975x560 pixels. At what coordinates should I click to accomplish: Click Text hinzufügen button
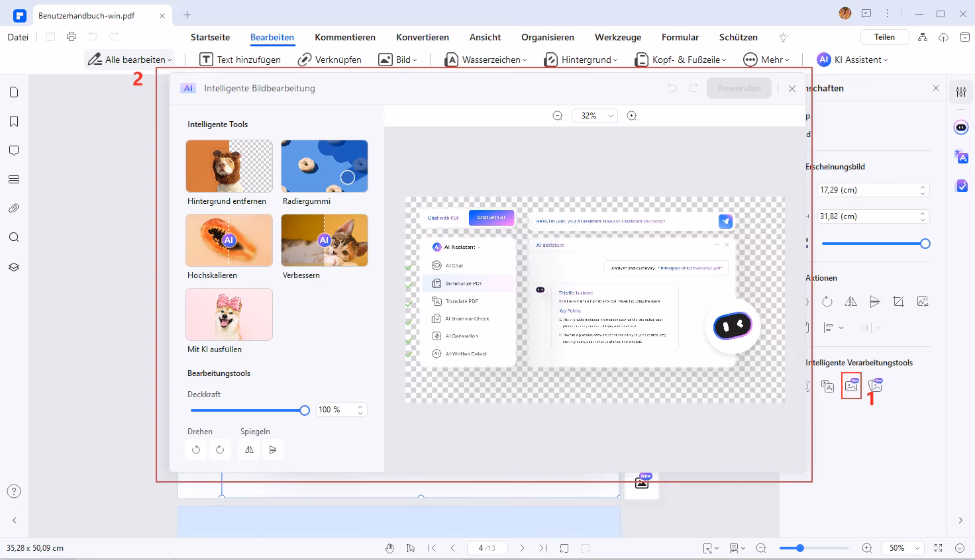[x=240, y=60]
